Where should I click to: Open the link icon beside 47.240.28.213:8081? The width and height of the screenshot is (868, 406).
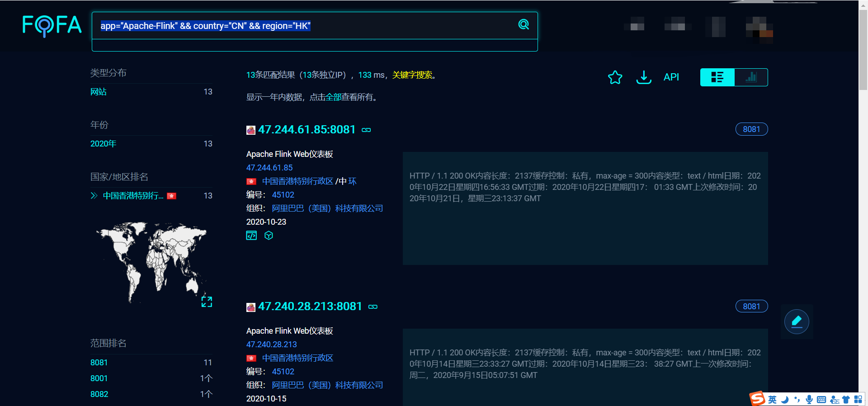373,307
